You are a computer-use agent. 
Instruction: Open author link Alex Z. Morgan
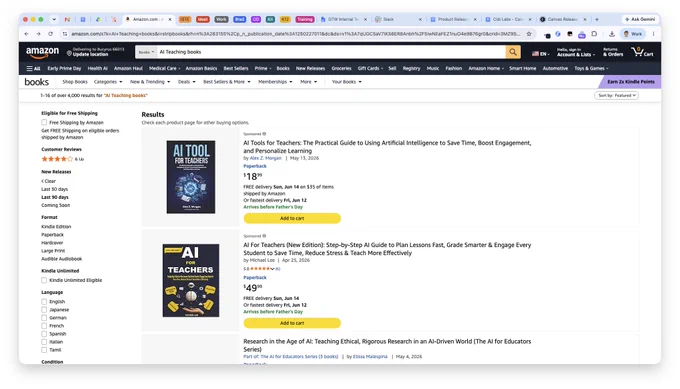pyautogui.click(x=265, y=158)
